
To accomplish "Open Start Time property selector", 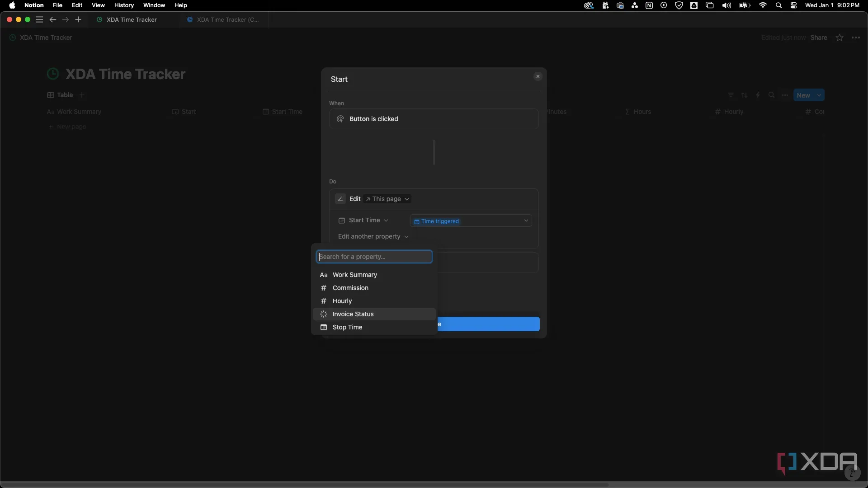I will pos(363,220).
